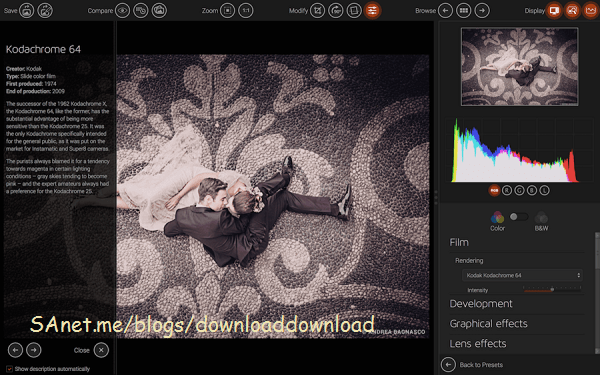Choose the B&W mode icon
The width and height of the screenshot is (600, 375).
point(541,217)
